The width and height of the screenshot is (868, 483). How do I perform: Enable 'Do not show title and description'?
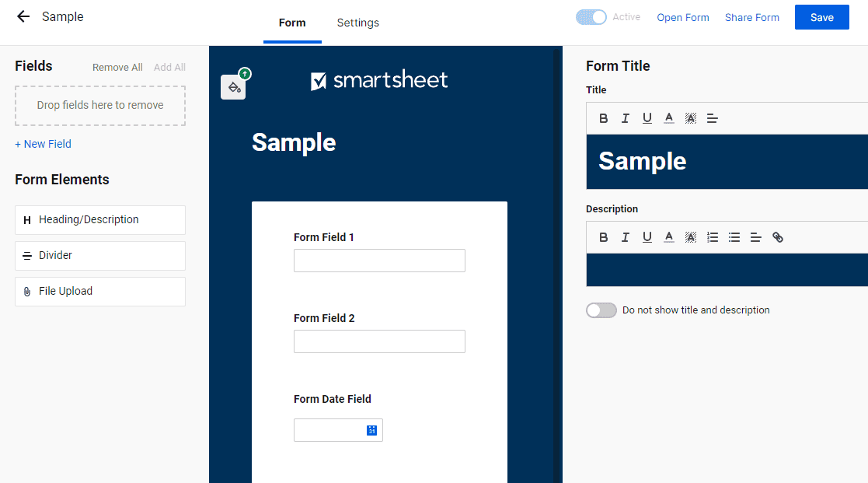(x=601, y=310)
